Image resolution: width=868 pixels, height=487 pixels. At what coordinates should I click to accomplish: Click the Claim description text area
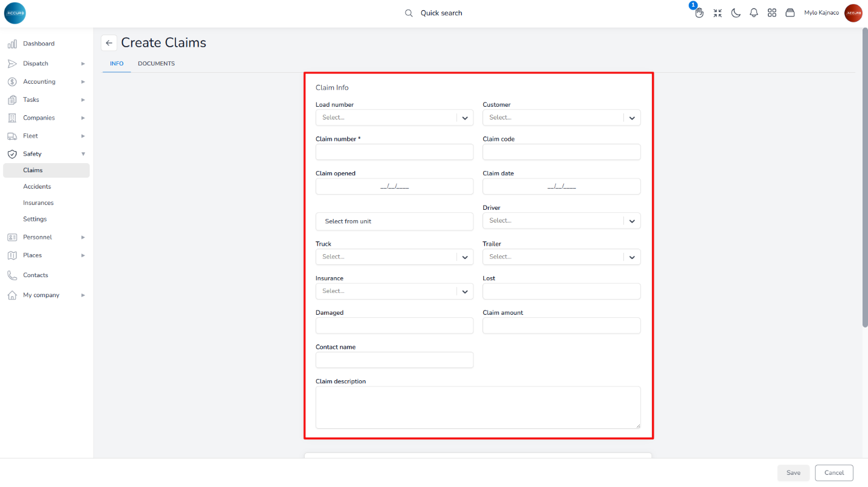[x=478, y=408]
